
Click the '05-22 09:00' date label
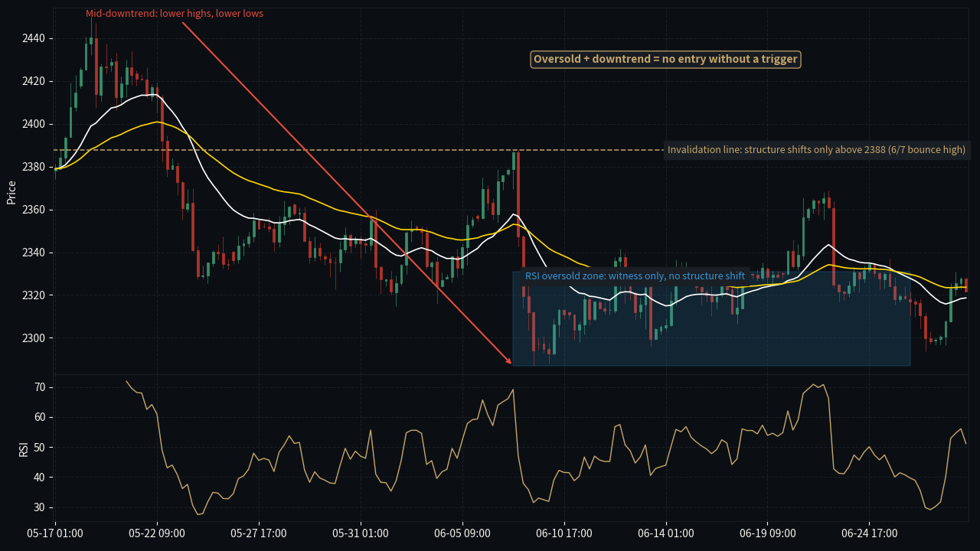(157, 533)
